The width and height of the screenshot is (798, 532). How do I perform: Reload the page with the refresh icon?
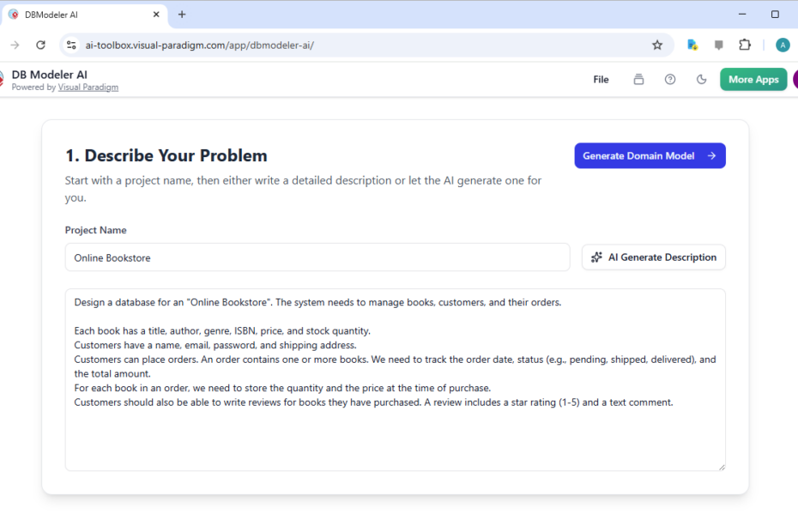click(40, 44)
